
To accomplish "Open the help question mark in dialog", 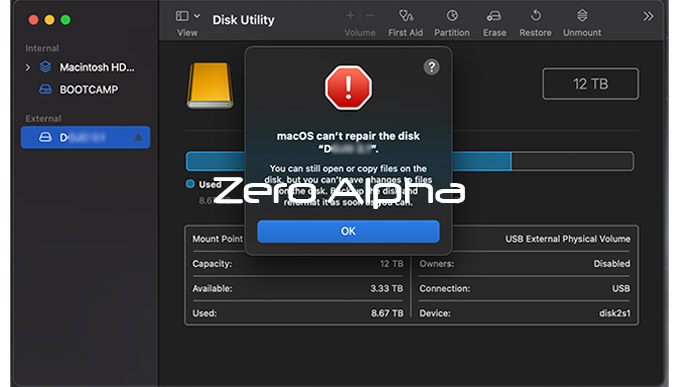I will pyautogui.click(x=431, y=67).
